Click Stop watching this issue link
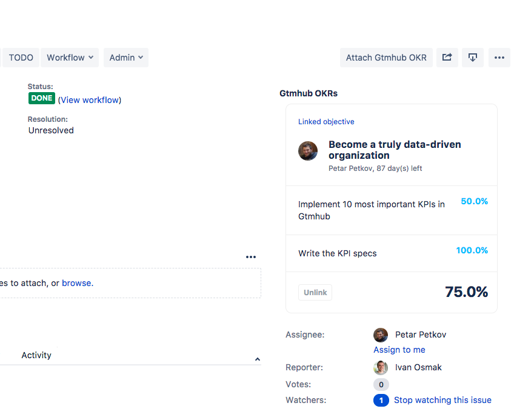This screenshot has height=420, width=514. pos(442,401)
